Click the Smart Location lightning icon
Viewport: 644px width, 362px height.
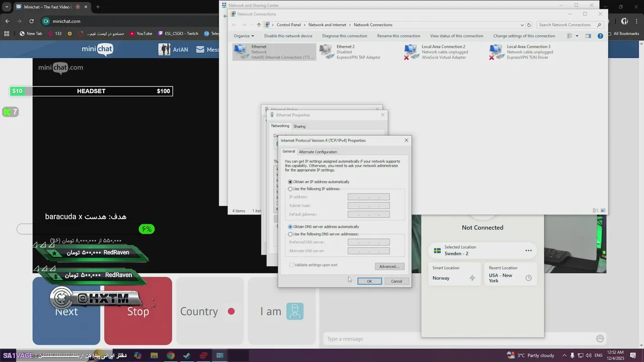[x=472, y=278]
